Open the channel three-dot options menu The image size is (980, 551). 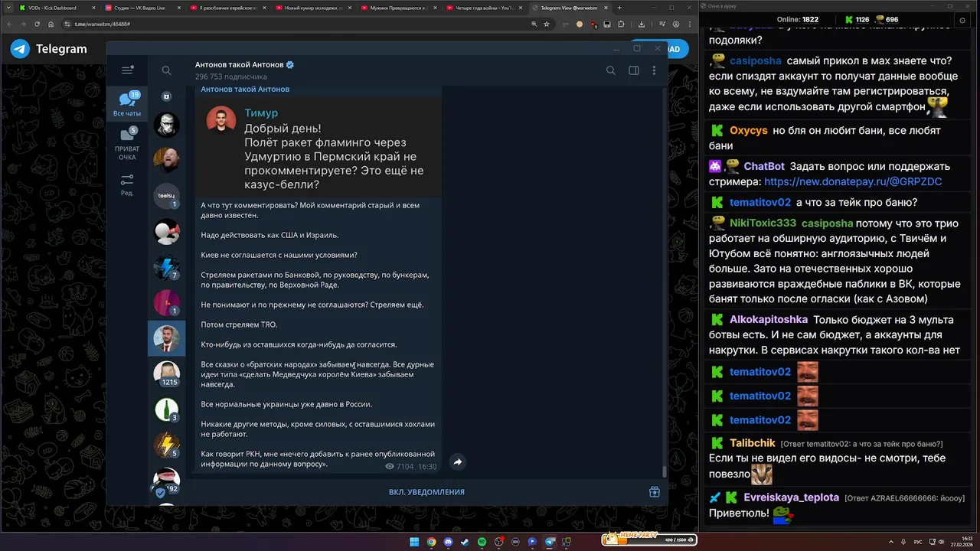654,70
